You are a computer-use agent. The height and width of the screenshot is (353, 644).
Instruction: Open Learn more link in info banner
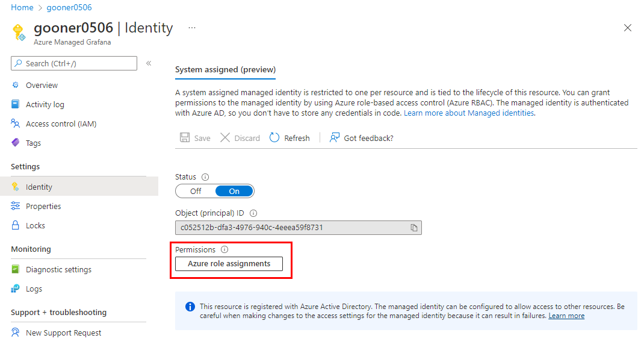coord(566,316)
